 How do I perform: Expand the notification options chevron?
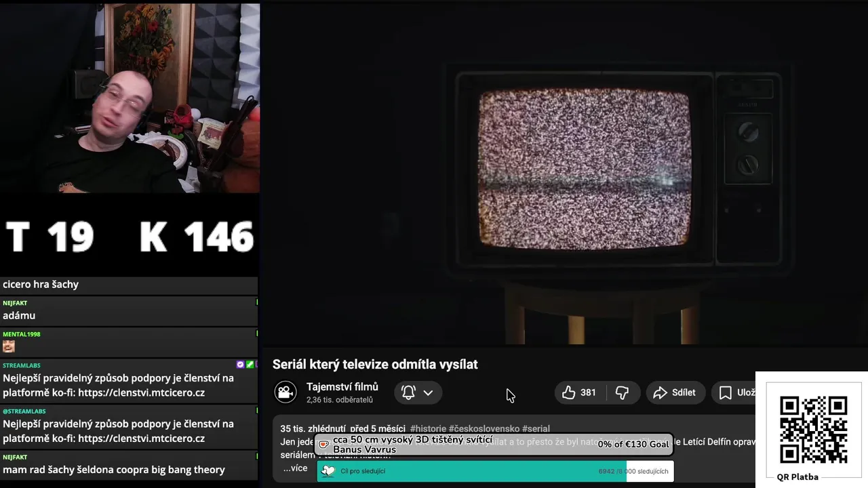(428, 392)
